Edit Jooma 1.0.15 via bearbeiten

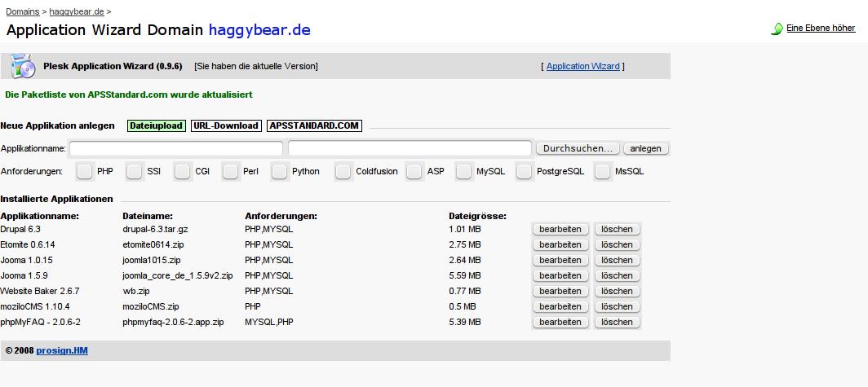pyautogui.click(x=560, y=260)
